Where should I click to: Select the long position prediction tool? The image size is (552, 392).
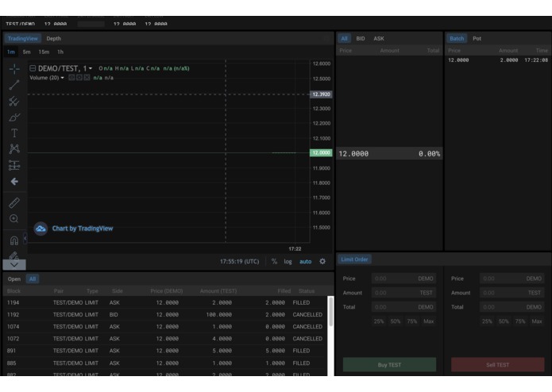click(x=14, y=165)
